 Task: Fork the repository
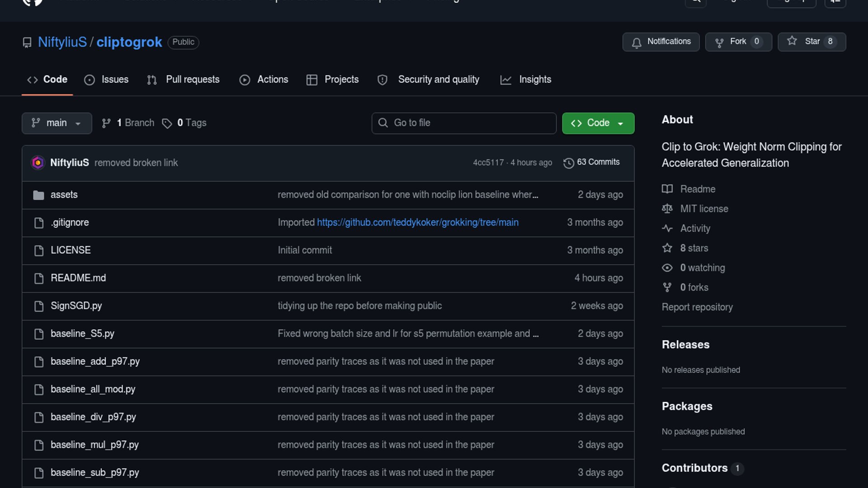[x=738, y=42]
